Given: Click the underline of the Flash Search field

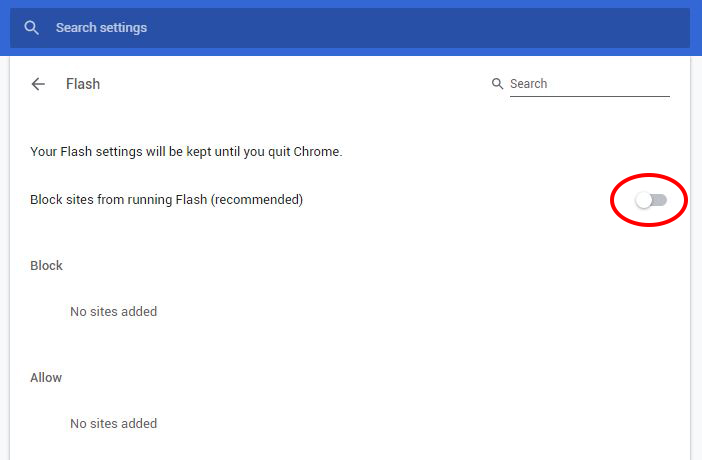Looking at the screenshot, I should pos(590,96).
